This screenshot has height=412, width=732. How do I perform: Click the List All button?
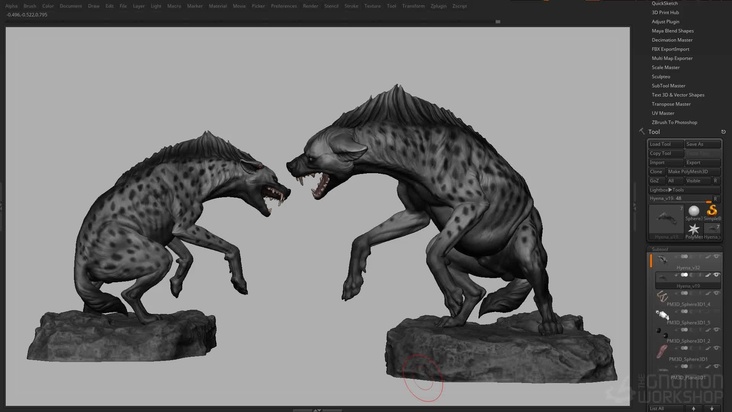pyautogui.click(x=665, y=408)
